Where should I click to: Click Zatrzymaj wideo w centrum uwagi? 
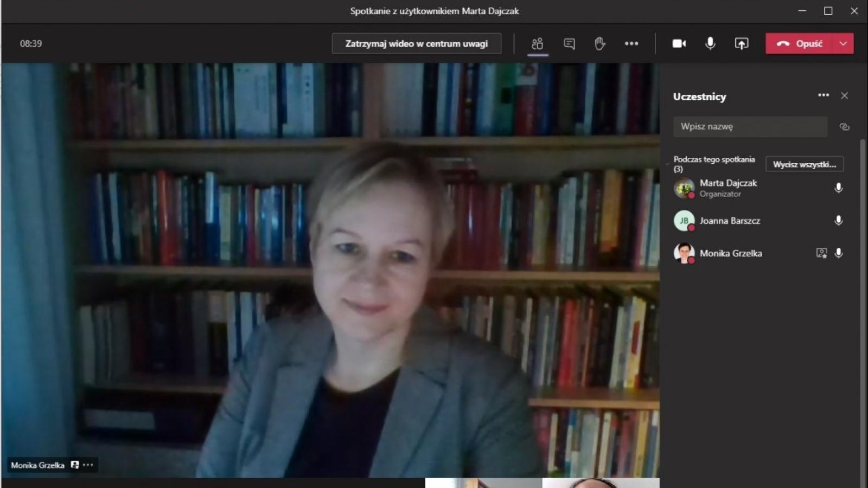coord(416,43)
